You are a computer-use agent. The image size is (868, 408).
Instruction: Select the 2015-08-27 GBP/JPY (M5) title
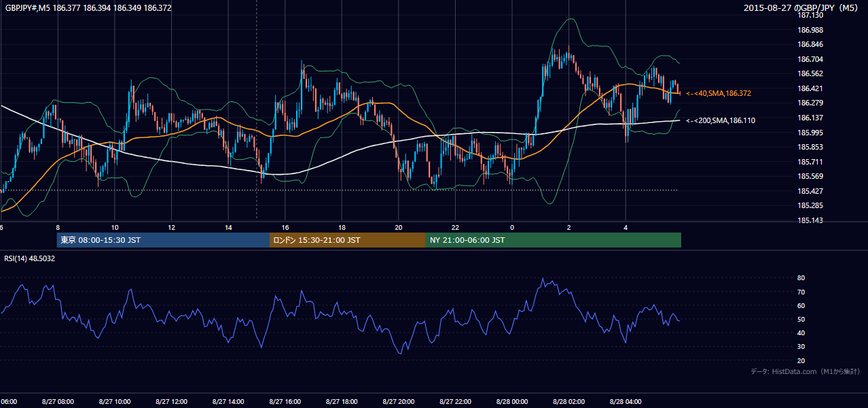[801, 8]
